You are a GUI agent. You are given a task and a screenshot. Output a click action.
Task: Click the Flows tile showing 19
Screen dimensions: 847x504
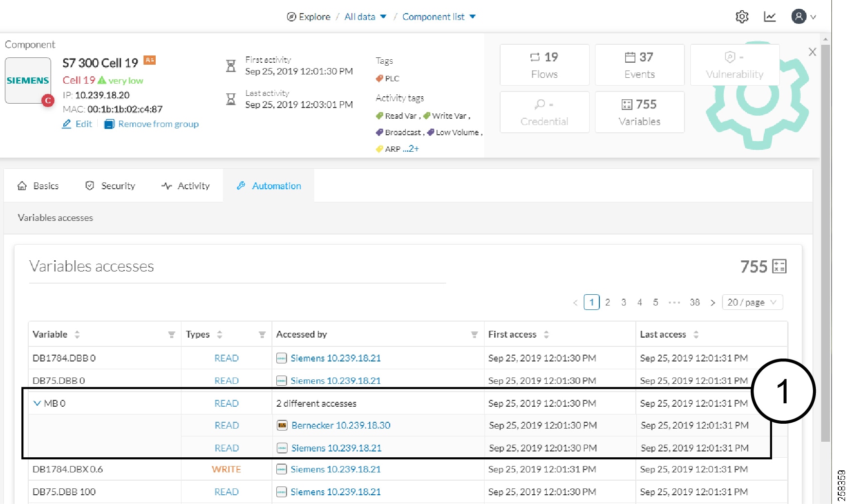coord(544,65)
